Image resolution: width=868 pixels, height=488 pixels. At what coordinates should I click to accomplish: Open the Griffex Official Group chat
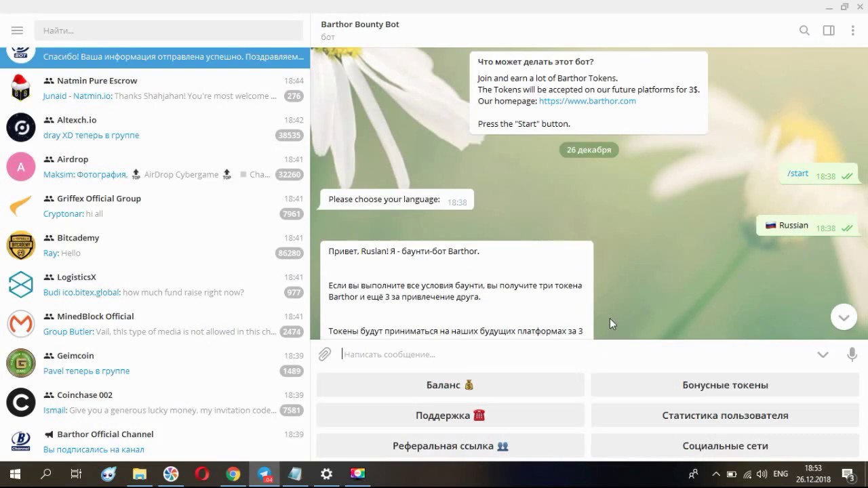pos(155,206)
